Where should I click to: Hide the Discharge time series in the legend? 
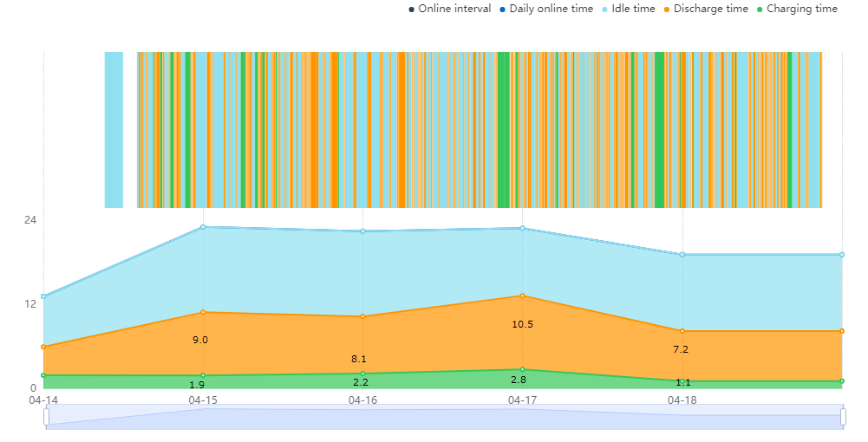(x=705, y=9)
